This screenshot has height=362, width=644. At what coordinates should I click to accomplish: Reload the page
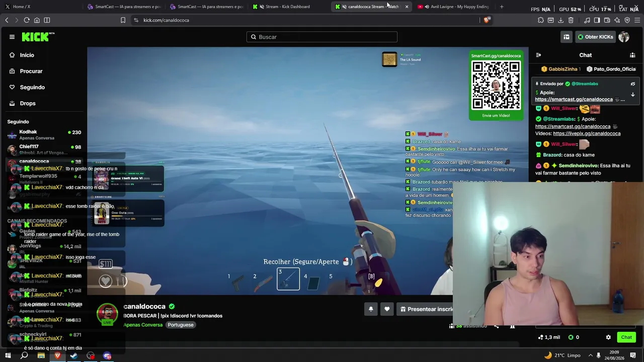point(27,20)
